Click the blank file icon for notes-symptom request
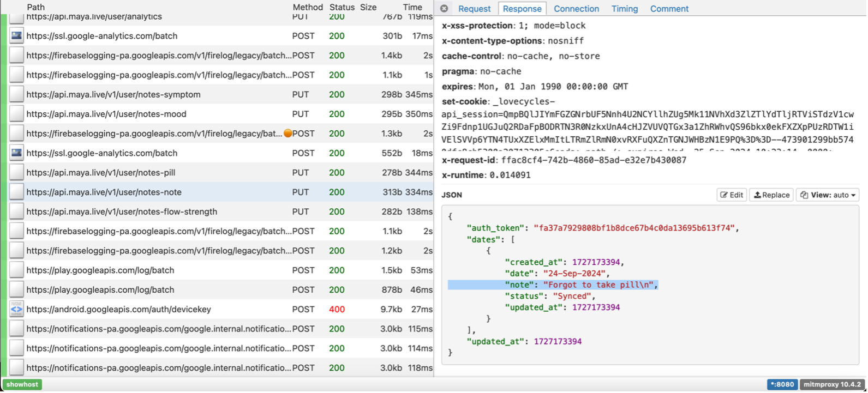 click(x=17, y=95)
